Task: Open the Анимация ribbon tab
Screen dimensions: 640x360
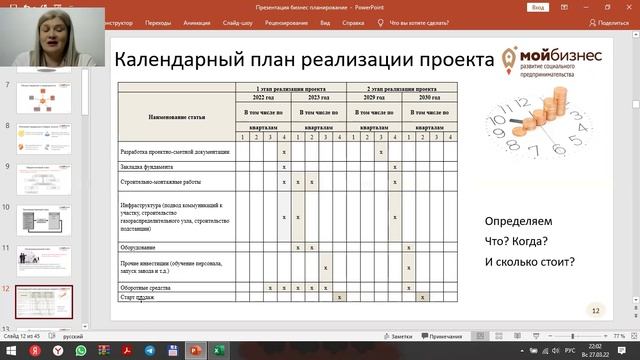Action: coord(197,23)
